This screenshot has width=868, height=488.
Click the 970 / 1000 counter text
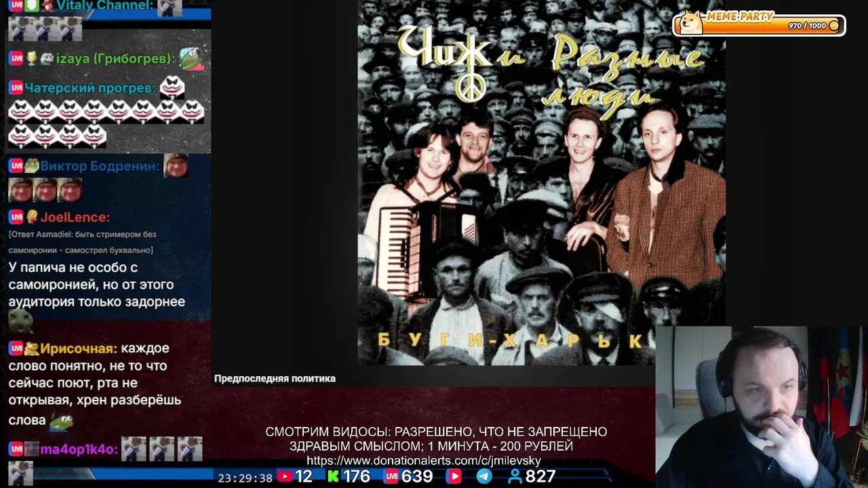(x=808, y=26)
